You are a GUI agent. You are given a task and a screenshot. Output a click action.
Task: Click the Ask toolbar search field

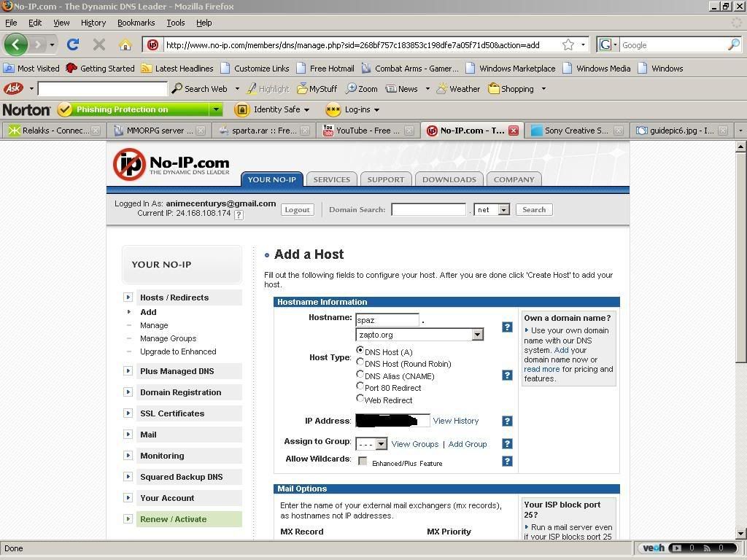point(103,88)
